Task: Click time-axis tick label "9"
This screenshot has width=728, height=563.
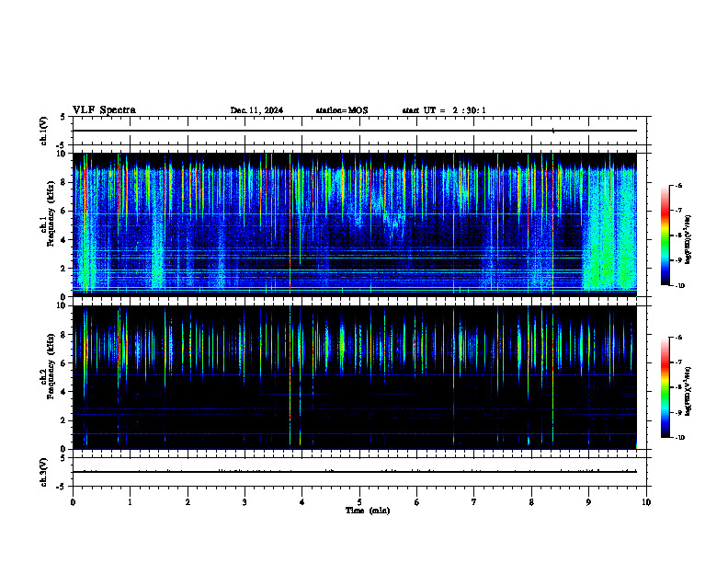Action: pos(588,502)
